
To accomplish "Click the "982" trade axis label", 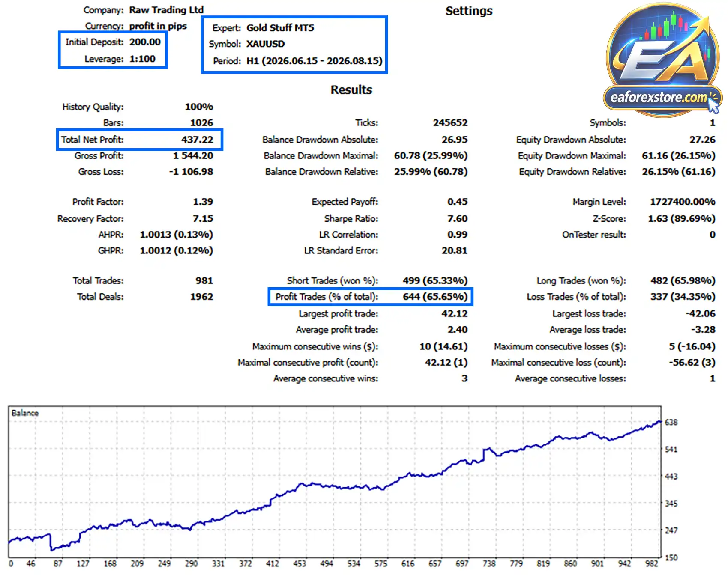I will [x=651, y=564].
